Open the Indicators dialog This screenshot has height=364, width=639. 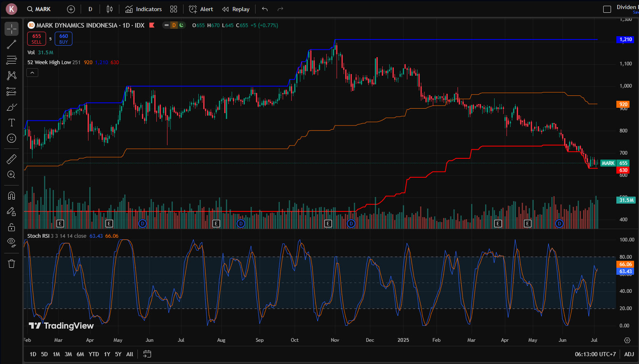(x=144, y=9)
